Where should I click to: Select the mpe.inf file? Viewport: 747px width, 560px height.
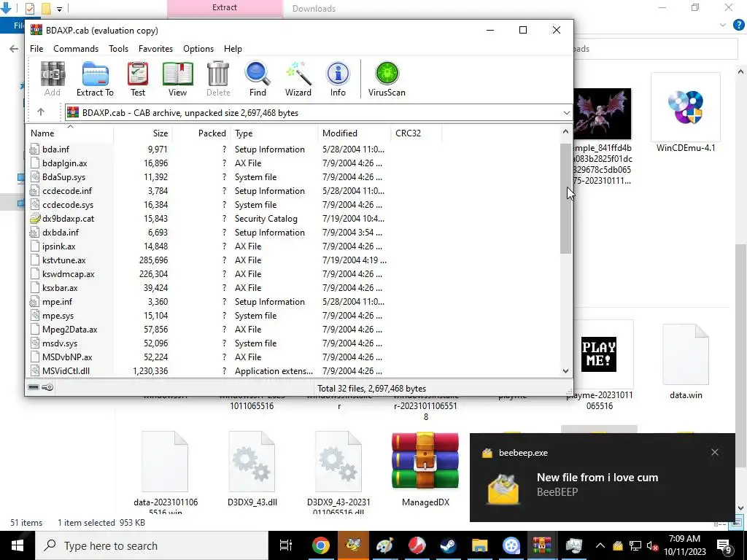coord(57,302)
